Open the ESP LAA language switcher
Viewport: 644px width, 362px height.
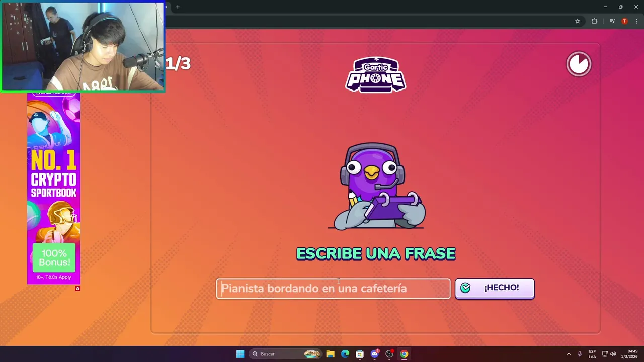click(592, 354)
